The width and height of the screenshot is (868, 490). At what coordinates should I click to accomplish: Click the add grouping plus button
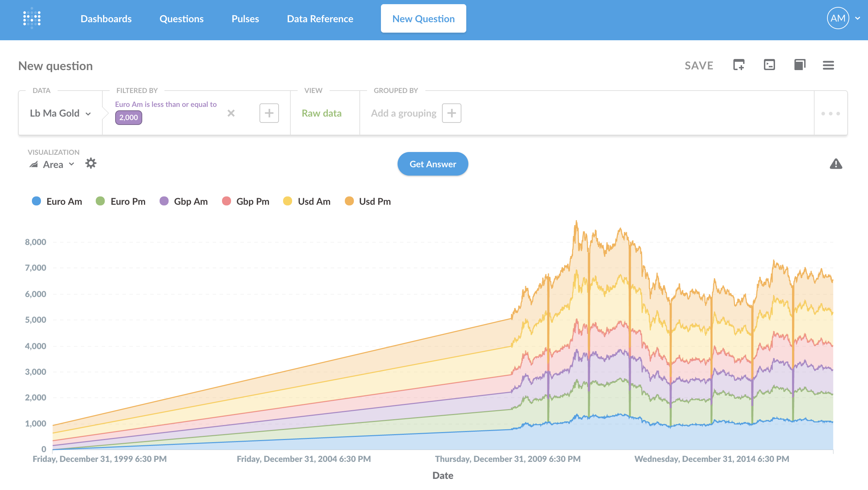451,113
